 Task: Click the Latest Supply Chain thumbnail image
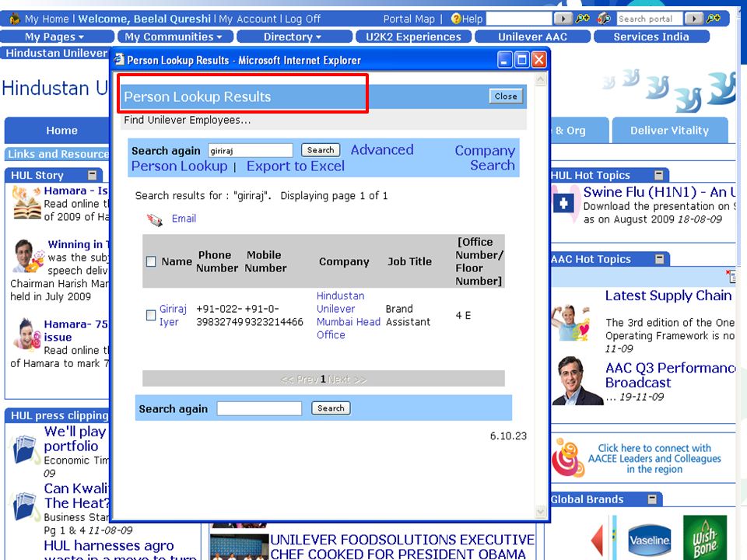[571, 323]
